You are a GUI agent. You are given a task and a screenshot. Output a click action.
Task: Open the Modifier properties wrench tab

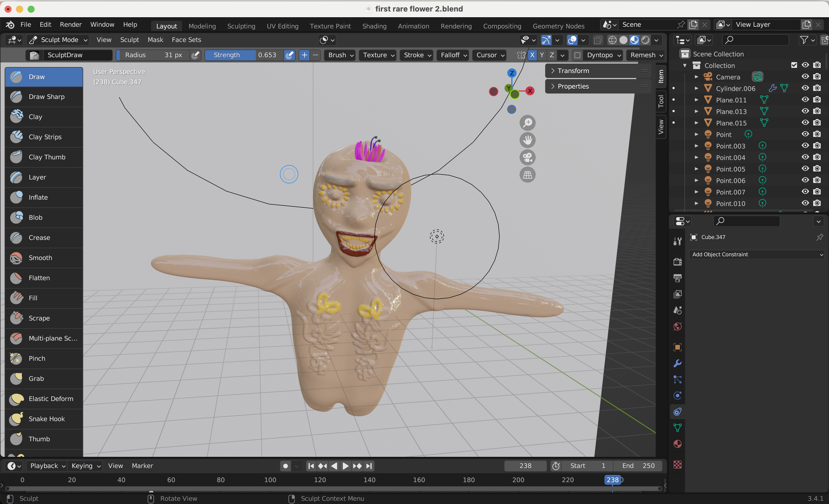pyautogui.click(x=677, y=363)
